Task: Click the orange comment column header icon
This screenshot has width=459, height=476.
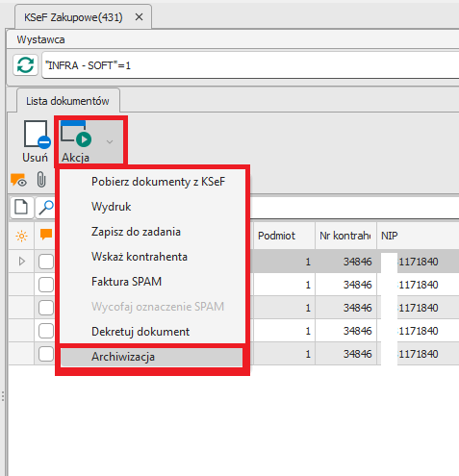Action: point(46,235)
